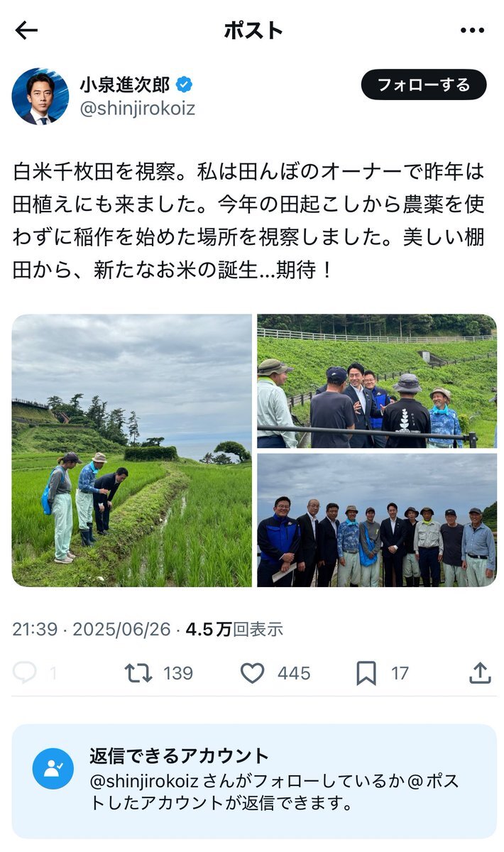Open the 小泉進次郎 display name
This screenshot has width=504, height=852.
(125, 85)
